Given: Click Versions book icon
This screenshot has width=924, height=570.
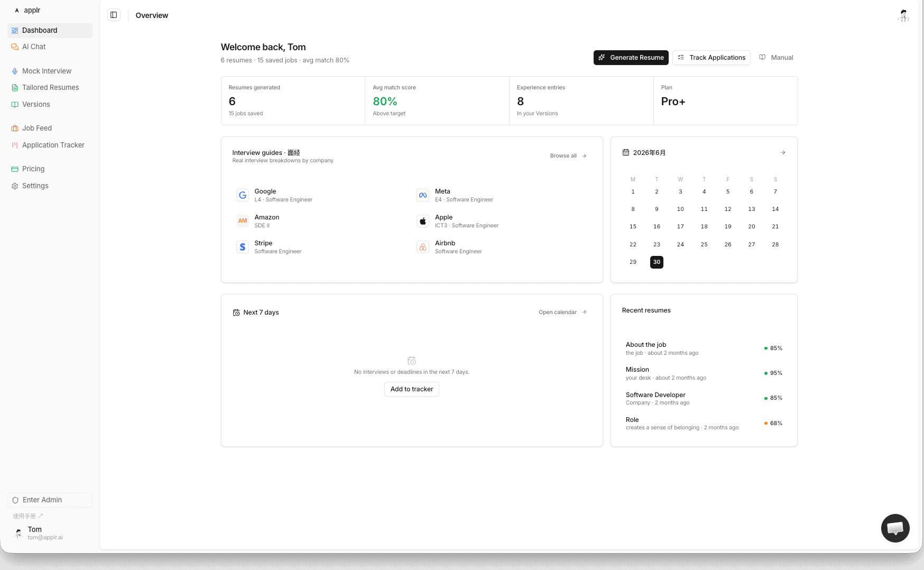Looking at the screenshot, I should coord(15,105).
